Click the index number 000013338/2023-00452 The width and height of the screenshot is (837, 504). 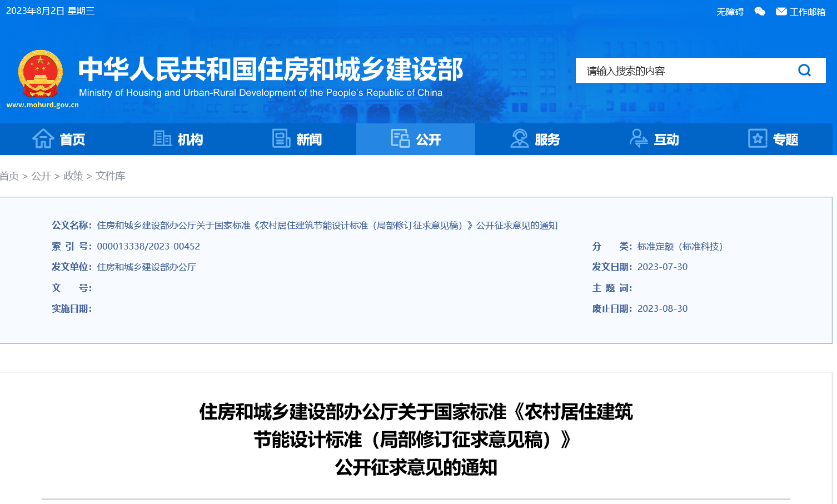[x=148, y=246]
